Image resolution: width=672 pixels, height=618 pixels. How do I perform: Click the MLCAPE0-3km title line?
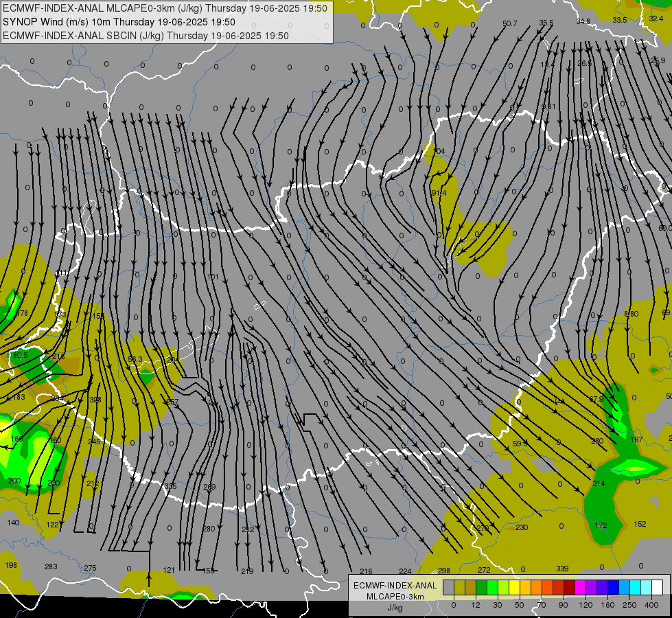165,8
